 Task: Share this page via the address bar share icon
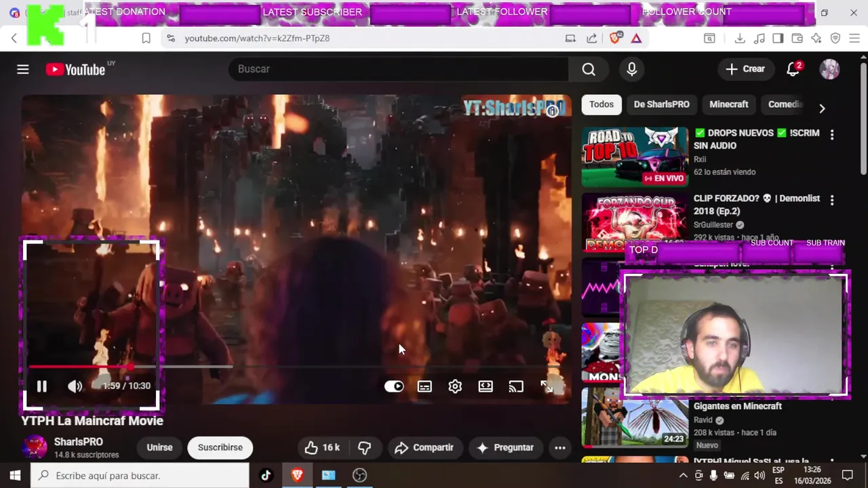click(592, 39)
